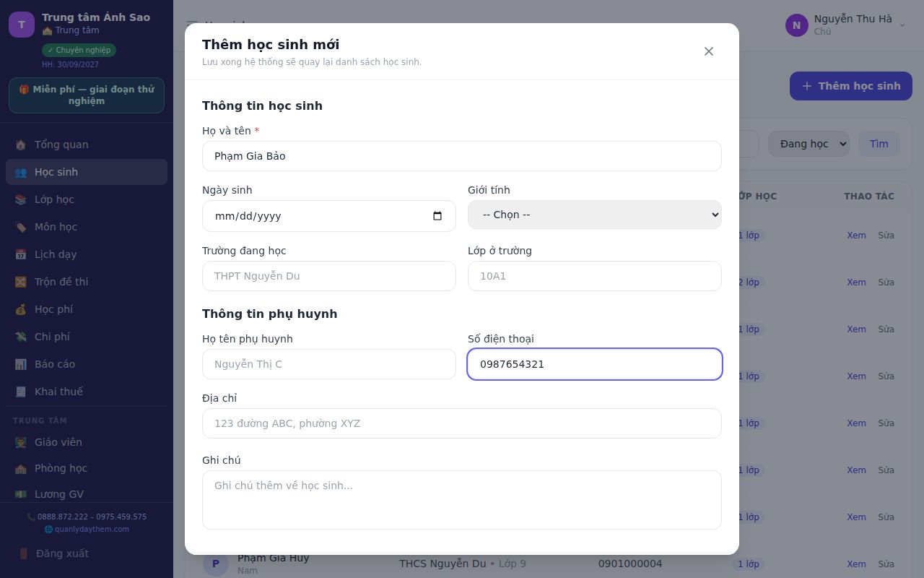Open the calendar picker in Ngày sinh
The width and height of the screenshot is (924, 578).
[437, 216]
